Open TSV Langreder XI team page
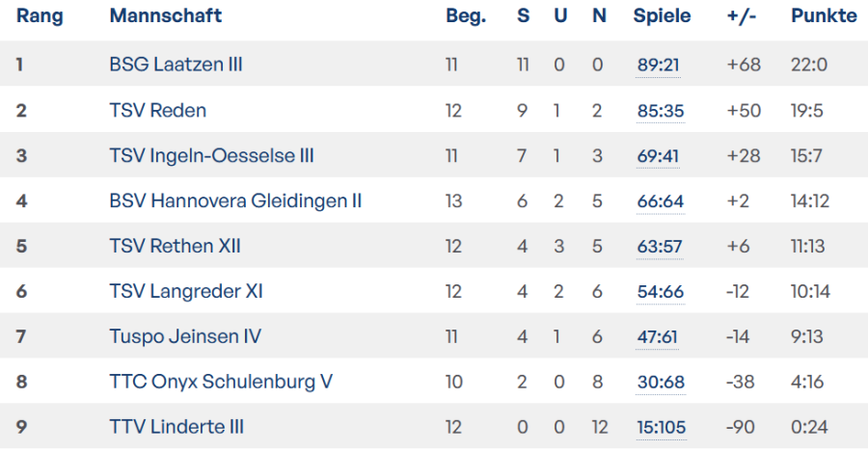The width and height of the screenshot is (868, 451). tap(186, 292)
